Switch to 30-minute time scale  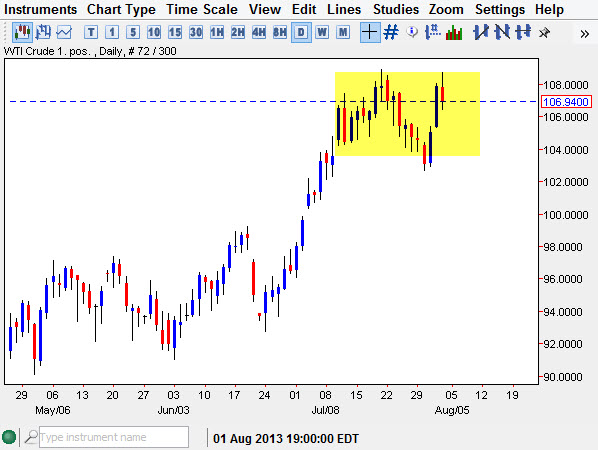(x=196, y=32)
